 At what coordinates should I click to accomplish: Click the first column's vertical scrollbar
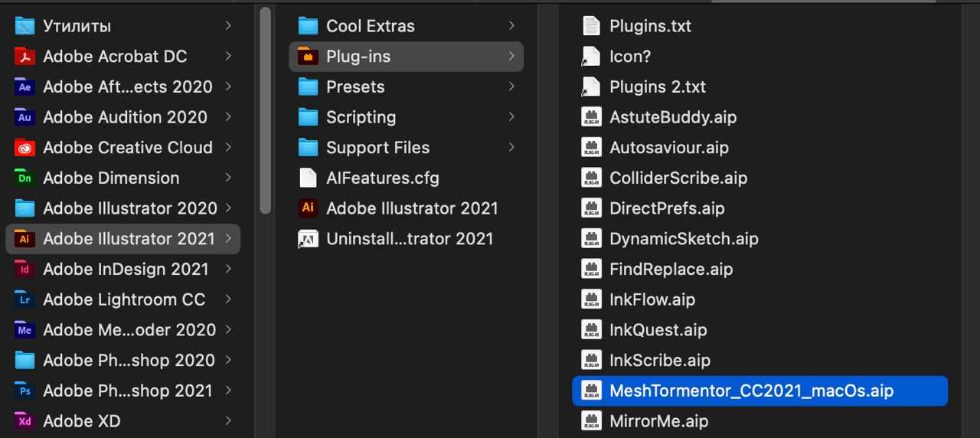pos(265,111)
